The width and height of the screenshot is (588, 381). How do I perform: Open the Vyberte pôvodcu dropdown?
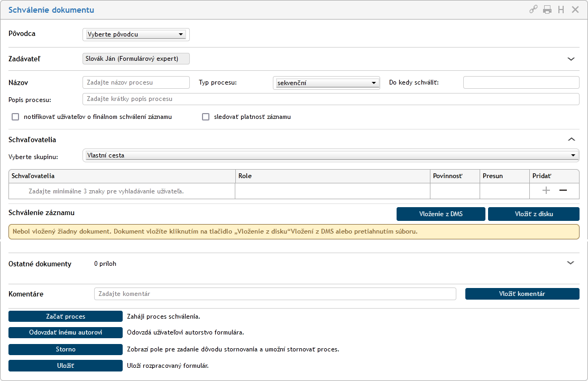point(136,34)
